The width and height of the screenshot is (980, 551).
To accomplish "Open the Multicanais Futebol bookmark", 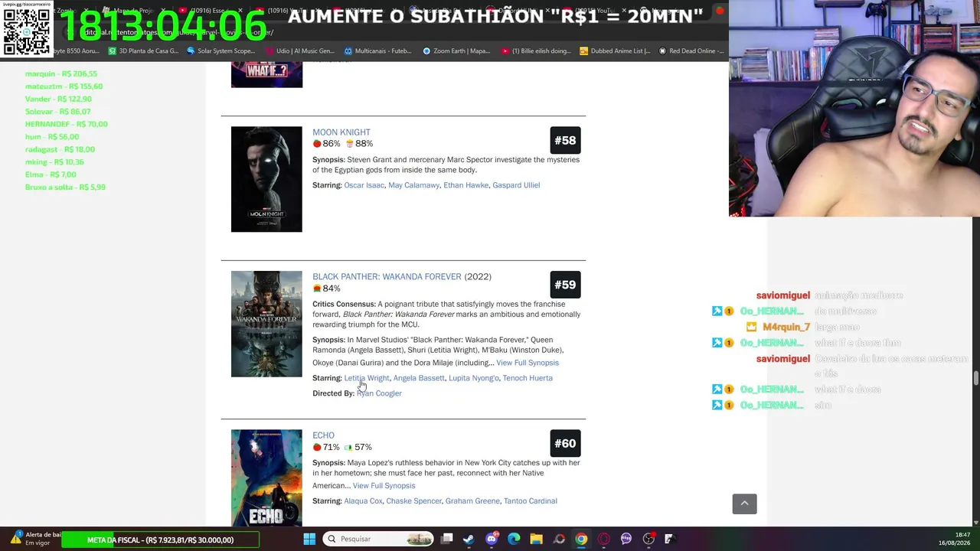I will 378,51.
